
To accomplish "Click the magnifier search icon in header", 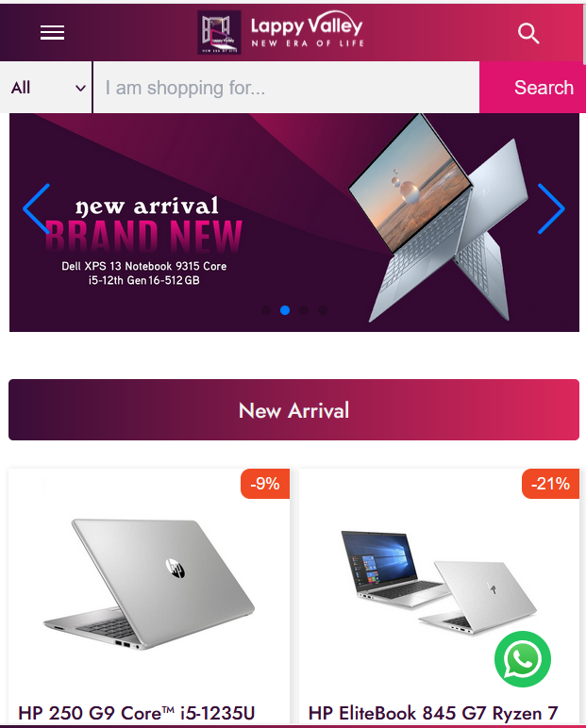I will coord(528,33).
